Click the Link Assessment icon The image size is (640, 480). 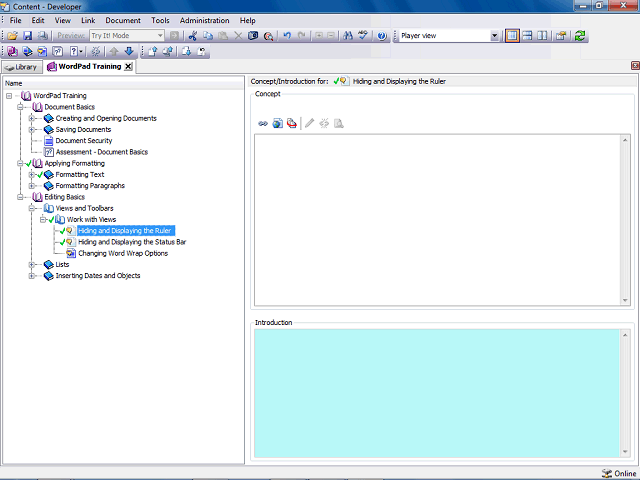click(58, 51)
